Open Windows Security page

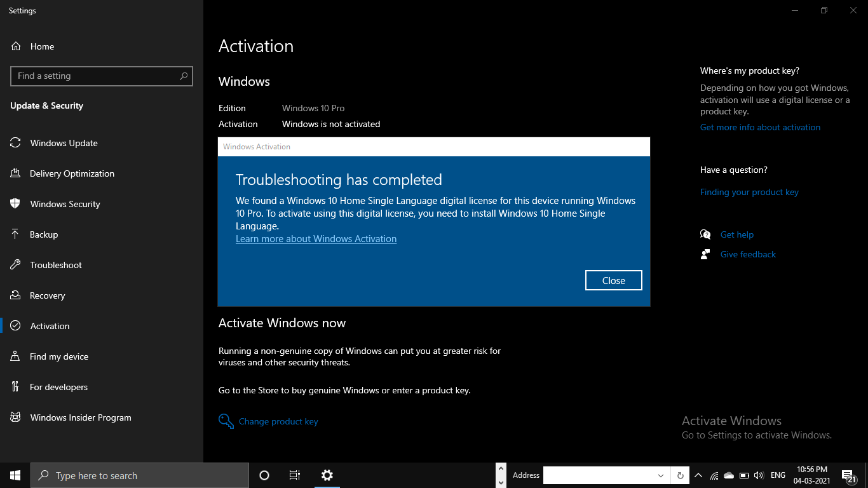click(x=65, y=204)
